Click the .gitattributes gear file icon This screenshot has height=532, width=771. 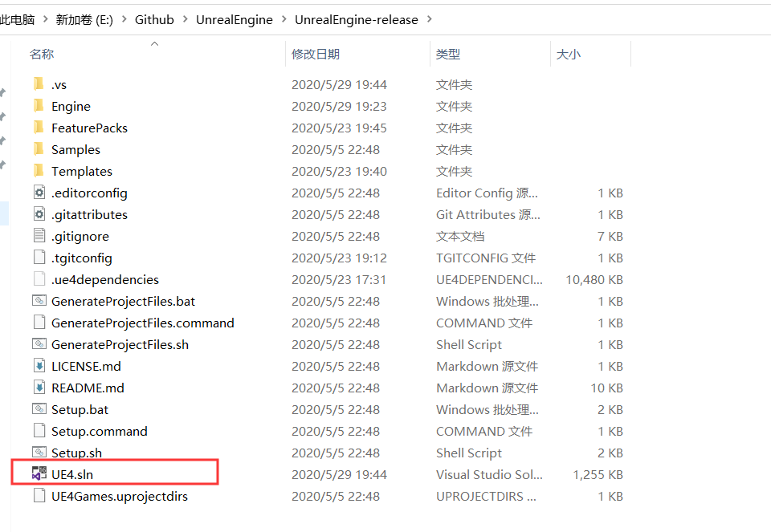tap(39, 213)
